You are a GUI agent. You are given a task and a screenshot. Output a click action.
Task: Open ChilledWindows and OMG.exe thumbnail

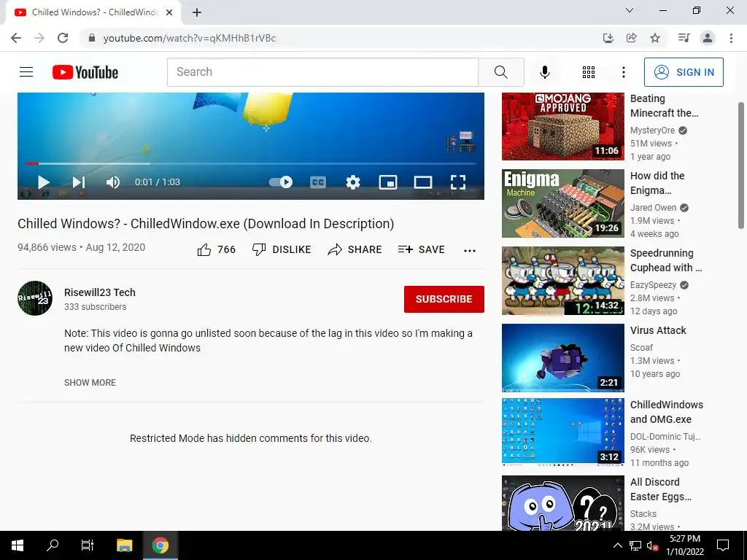[x=562, y=432]
